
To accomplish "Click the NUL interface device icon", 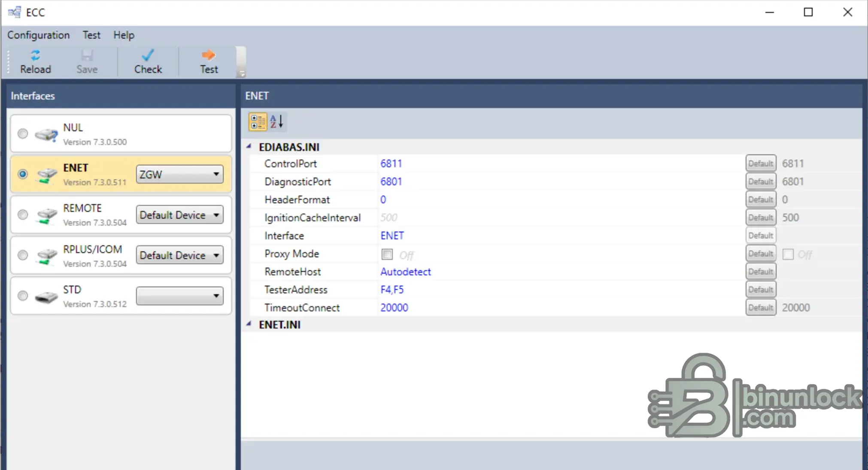I will pos(46,135).
